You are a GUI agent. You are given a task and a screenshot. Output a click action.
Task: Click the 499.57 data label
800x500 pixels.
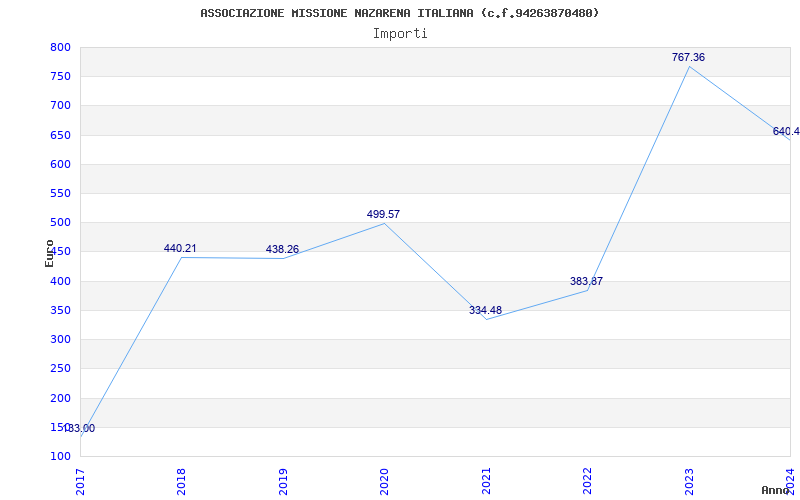coord(383,214)
